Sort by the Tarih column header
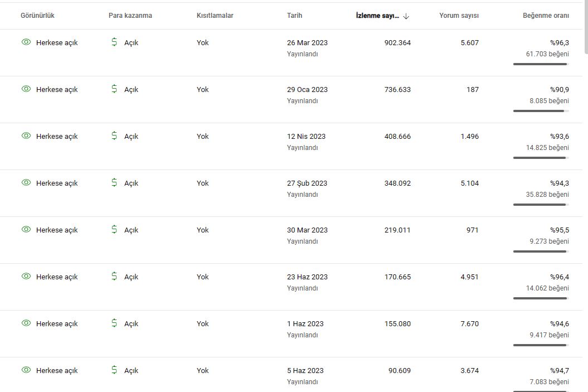588x392 pixels. tap(294, 16)
